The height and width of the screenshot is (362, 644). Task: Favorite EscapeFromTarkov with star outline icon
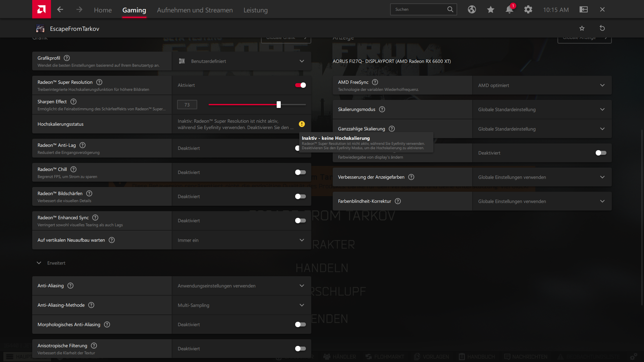(582, 28)
